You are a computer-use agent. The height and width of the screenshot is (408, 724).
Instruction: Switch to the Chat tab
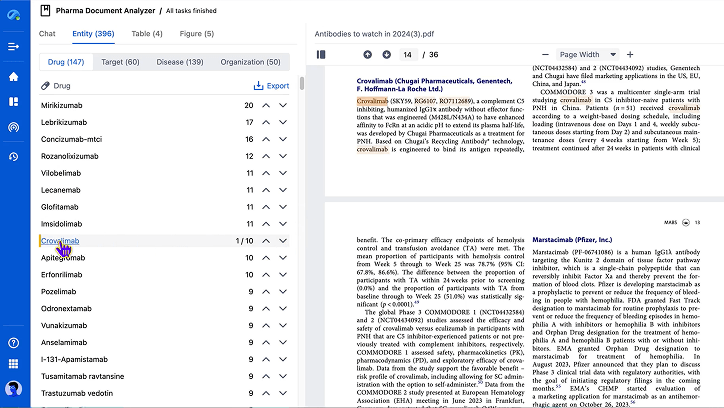[x=47, y=34]
